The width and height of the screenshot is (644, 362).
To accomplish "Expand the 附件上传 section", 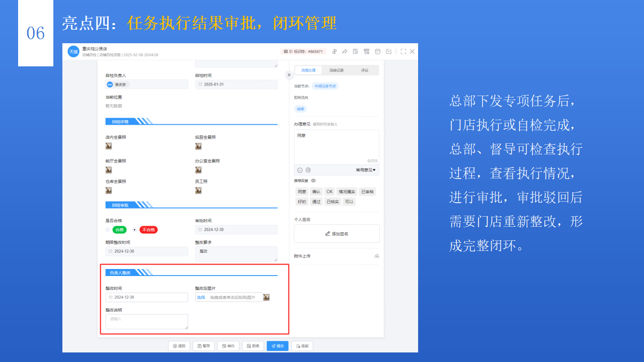I will point(375,256).
